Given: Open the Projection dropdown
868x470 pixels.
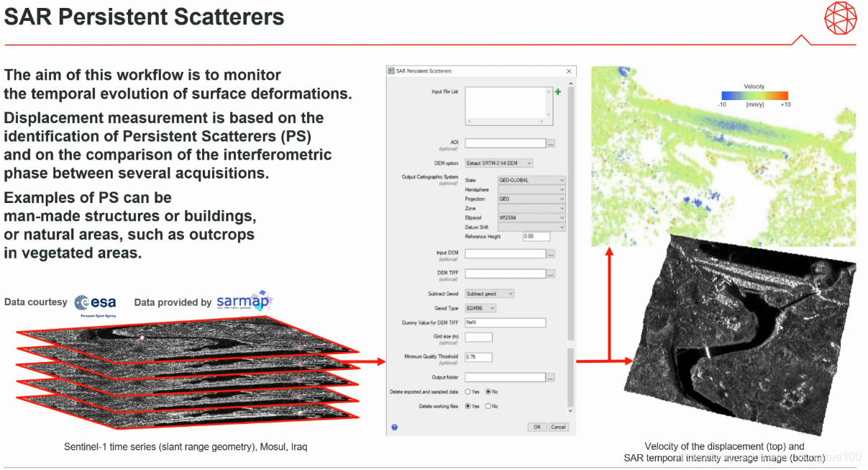Looking at the screenshot, I should [531, 199].
